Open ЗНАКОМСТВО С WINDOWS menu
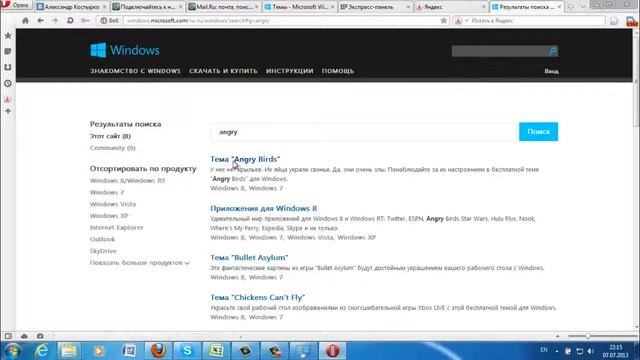This screenshot has width=640, height=360. point(135,71)
